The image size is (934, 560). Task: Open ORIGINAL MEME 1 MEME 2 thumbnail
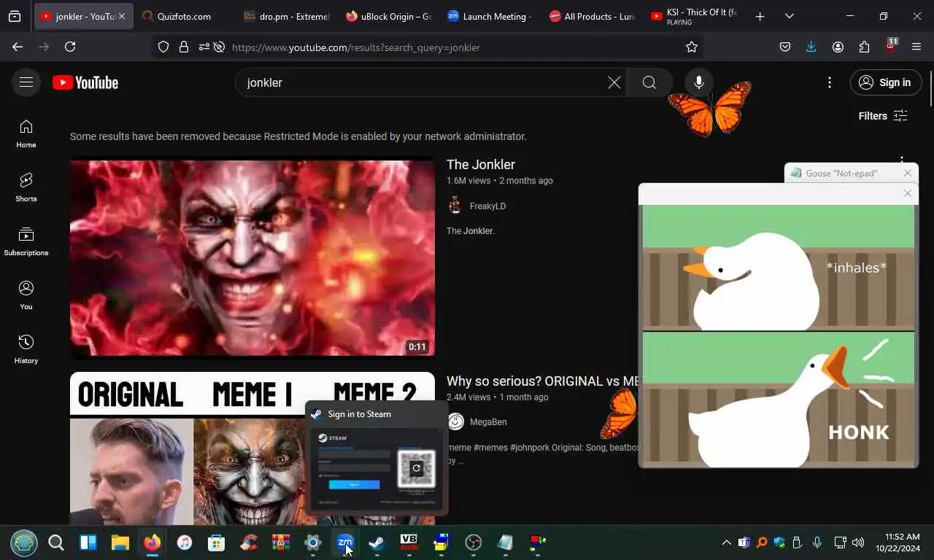coord(252,448)
